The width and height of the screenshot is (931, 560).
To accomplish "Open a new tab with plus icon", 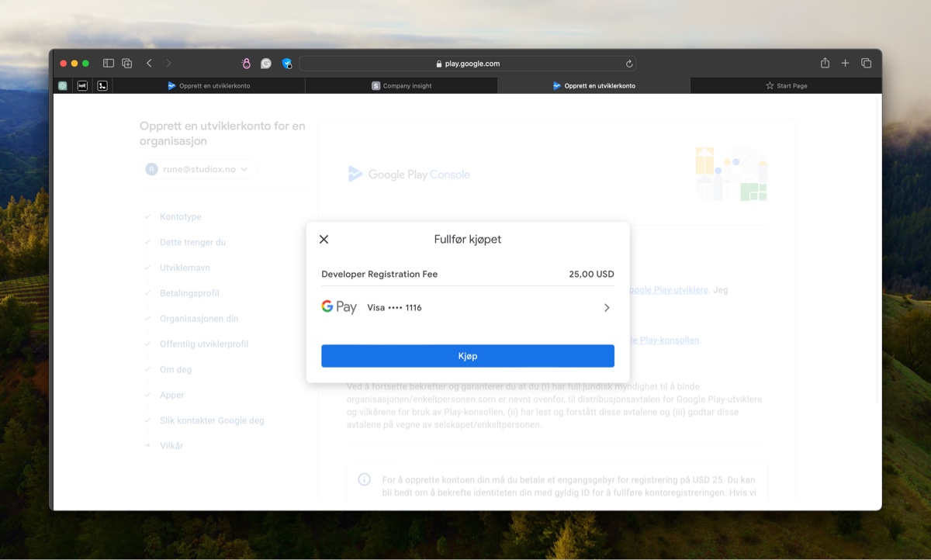I will click(x=846, y=64).
